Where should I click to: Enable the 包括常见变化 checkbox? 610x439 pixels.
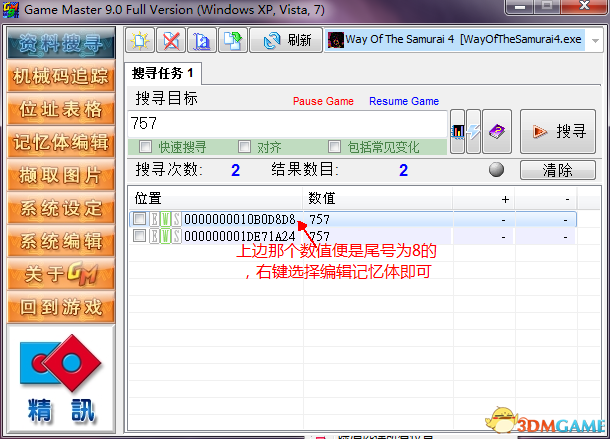(x=334, y=147)
